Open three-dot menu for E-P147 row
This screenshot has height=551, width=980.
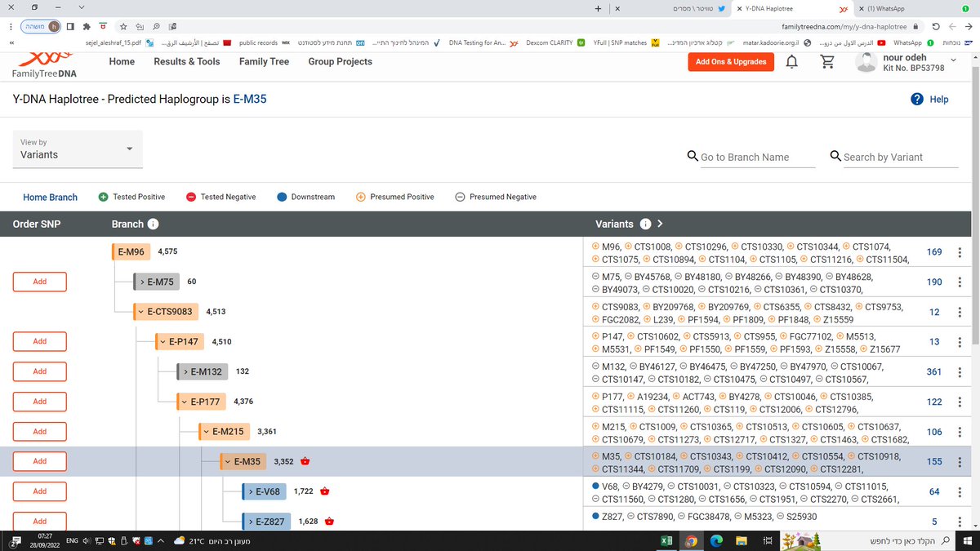(x=959, y=342)
